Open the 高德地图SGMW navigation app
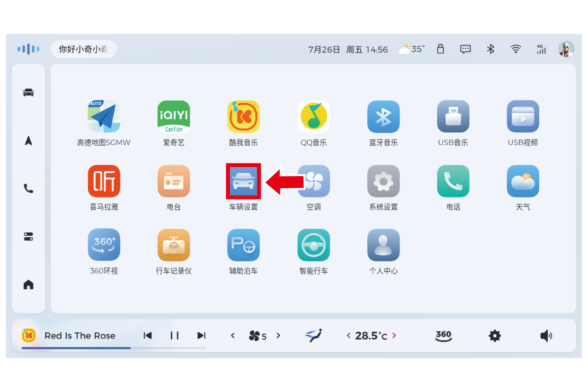This screenshot has width=588, height=392. click(x=104, y=116)
